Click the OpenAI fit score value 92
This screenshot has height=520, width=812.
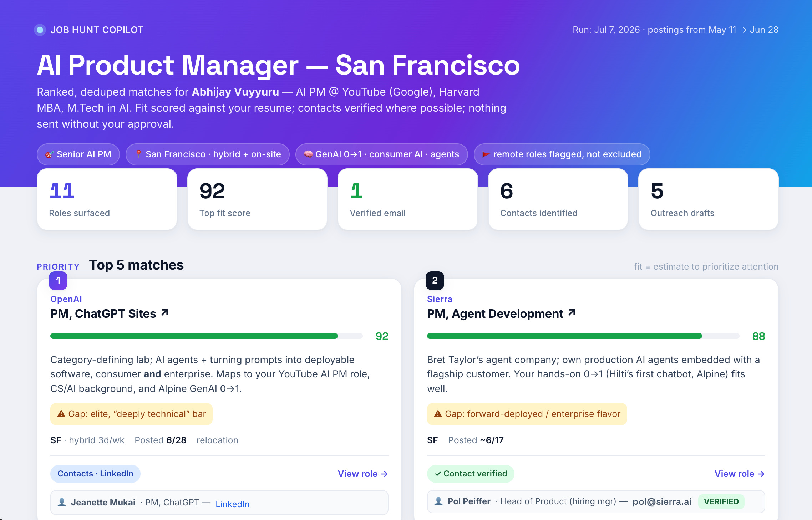tap(382, 336)
